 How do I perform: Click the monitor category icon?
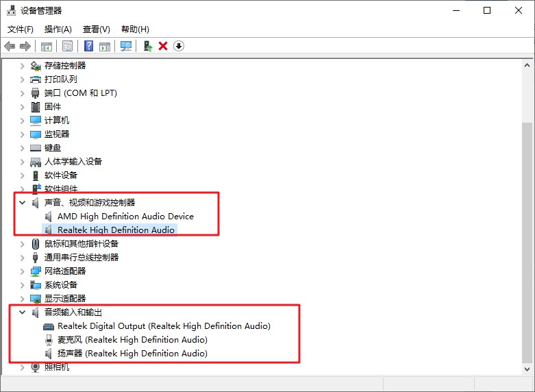[36, 134]
